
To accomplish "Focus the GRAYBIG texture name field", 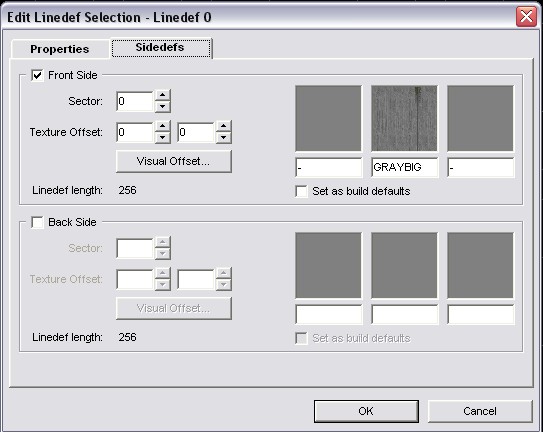I will coord(404,167).
